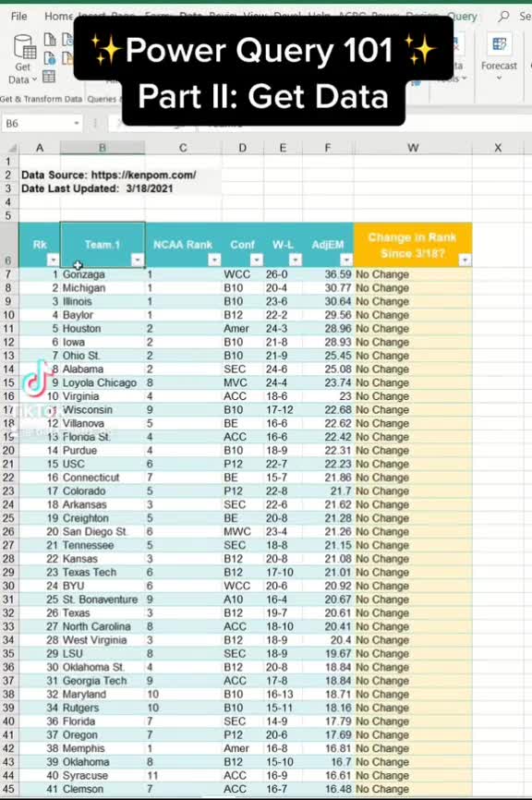
Task: Select column A header
Action: 40,148
